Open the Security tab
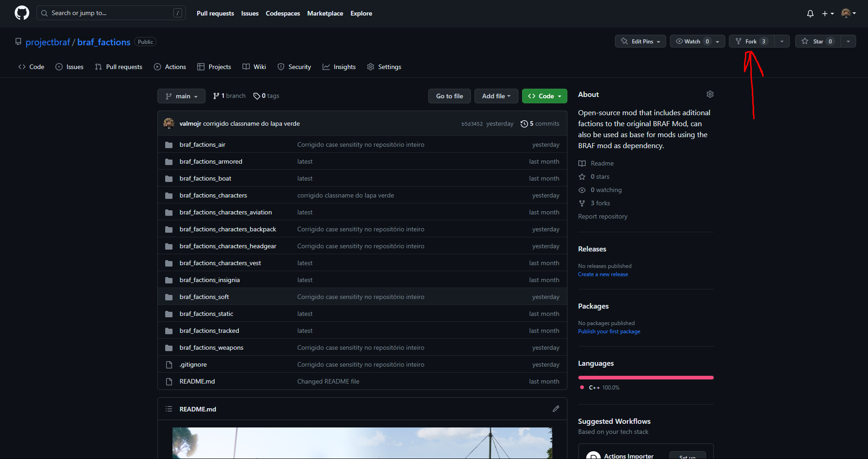The height and width of the screenshot is (459, 868). [294, 67]
